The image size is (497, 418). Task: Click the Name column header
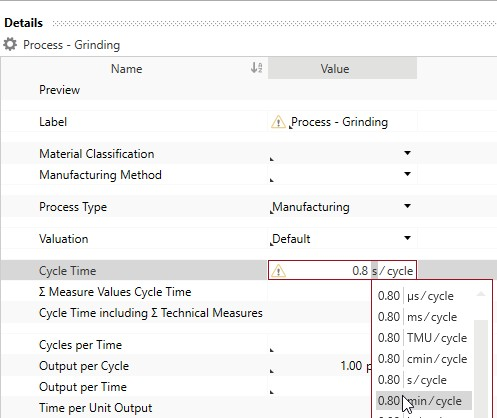(126, 69)
